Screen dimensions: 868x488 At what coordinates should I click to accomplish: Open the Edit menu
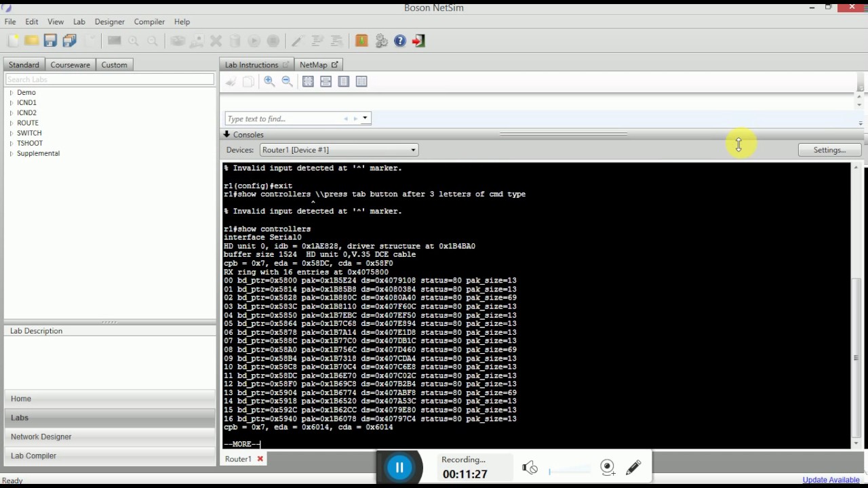coord(32,22)
